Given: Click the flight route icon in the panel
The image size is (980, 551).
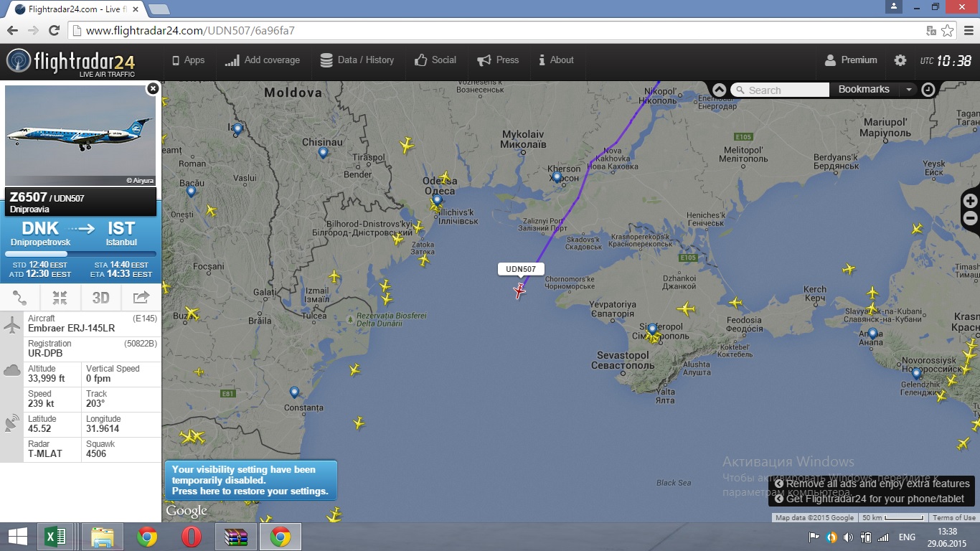Looking at the screenshot, I should pos(20,298).
